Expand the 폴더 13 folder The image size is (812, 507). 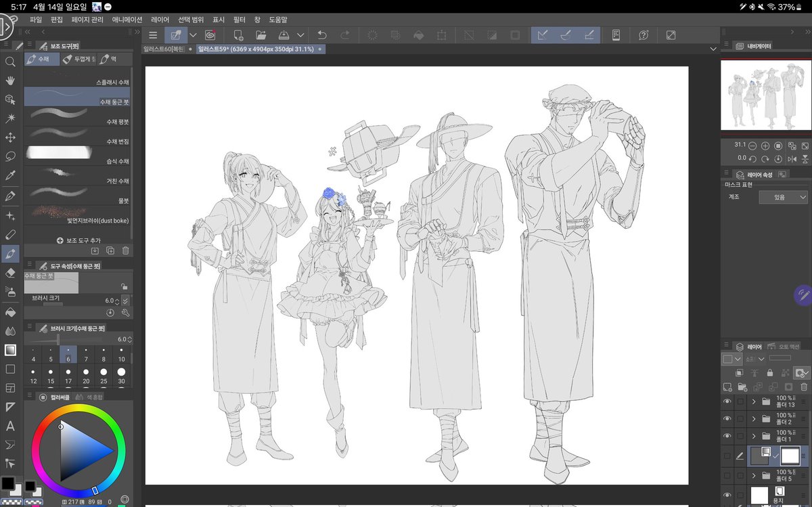tap(754, 401)
